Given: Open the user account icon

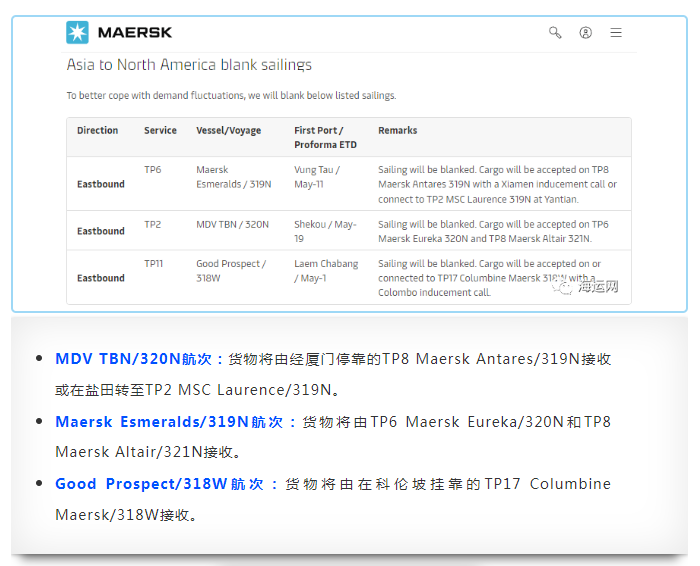Looking at the screenshot, I should (x=586, y=33).
